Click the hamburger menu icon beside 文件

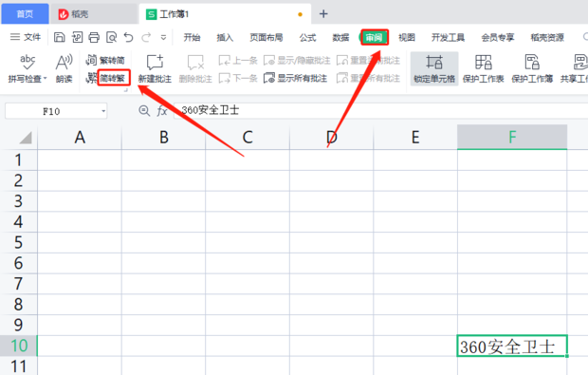[x=15, y=37]
